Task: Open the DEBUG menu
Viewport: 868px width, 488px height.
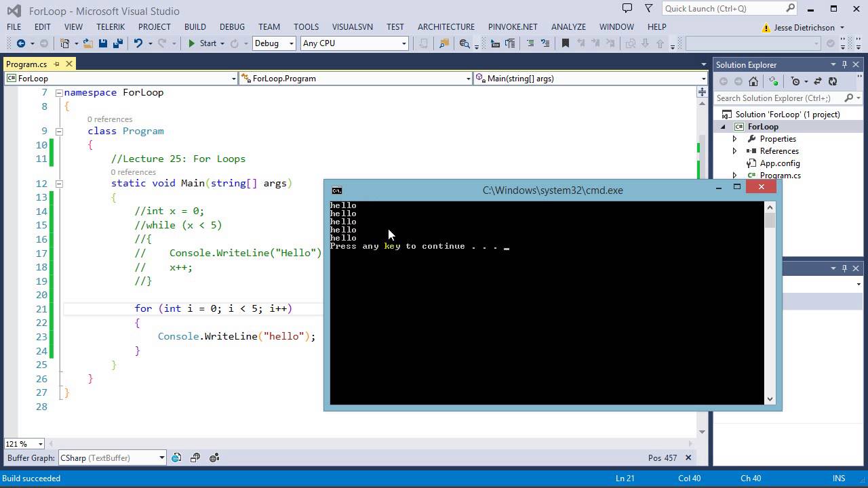Action: pos(232,27)
